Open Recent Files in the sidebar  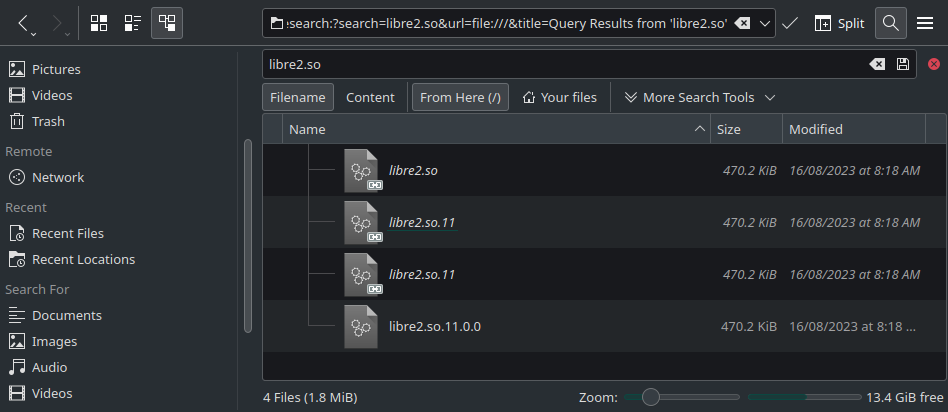click(x=68, y=233)
